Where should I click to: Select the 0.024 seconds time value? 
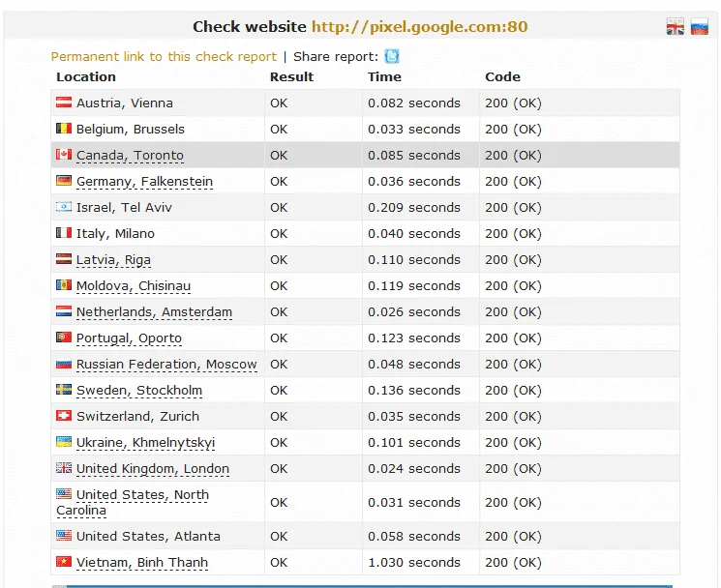414,468
